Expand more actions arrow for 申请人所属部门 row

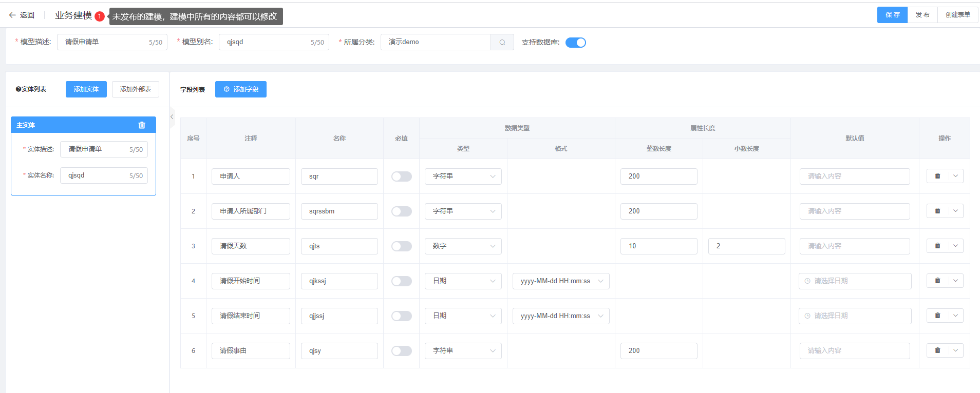click(x=955, y=211)
